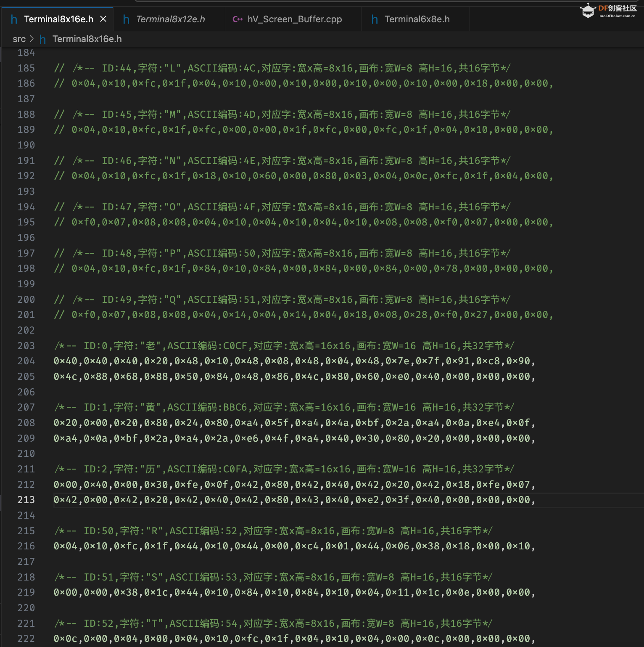
Task: Click line number 197 in the gutter
Action: pyautogui.click(x=26, y=253)
